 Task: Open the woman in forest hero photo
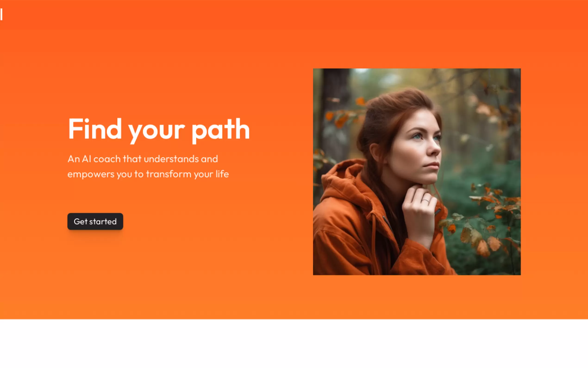(417, 171)
